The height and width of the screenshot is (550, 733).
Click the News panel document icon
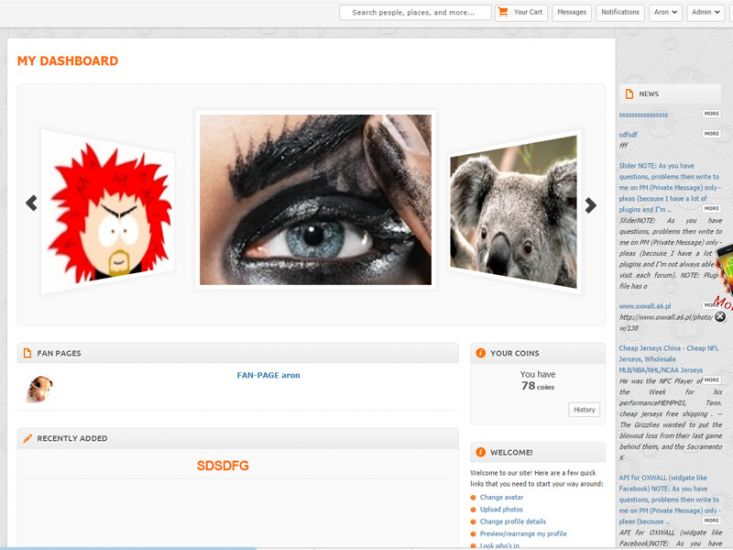coord(628,94)
